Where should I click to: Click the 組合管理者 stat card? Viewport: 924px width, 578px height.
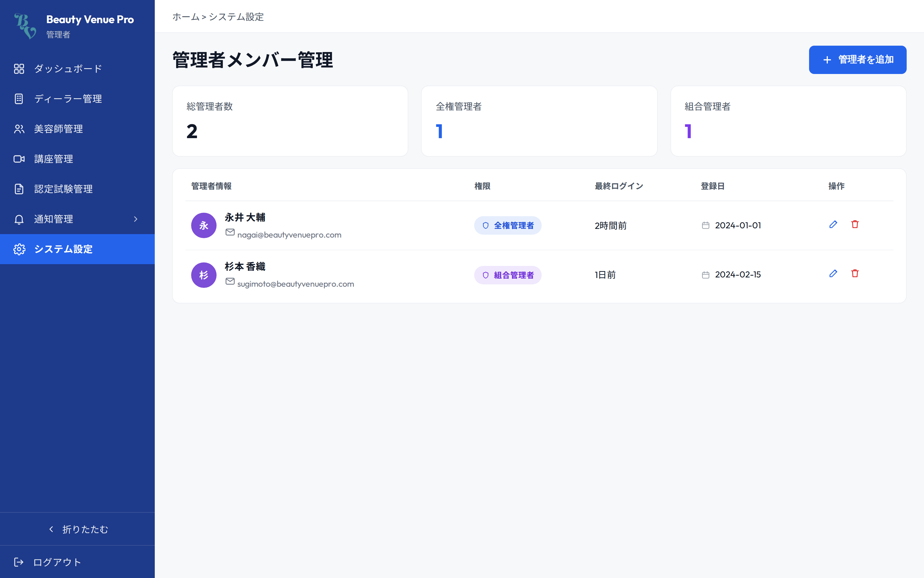tap(789, 121)
